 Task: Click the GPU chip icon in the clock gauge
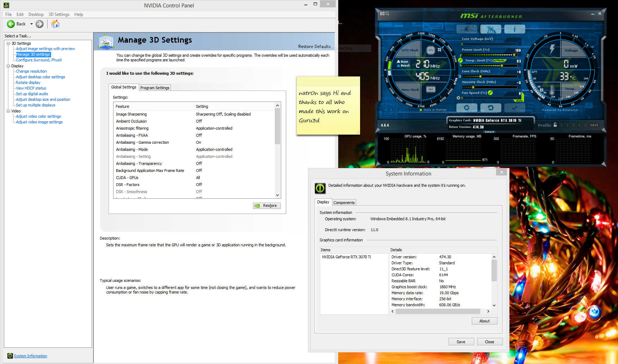pos(431,50)
